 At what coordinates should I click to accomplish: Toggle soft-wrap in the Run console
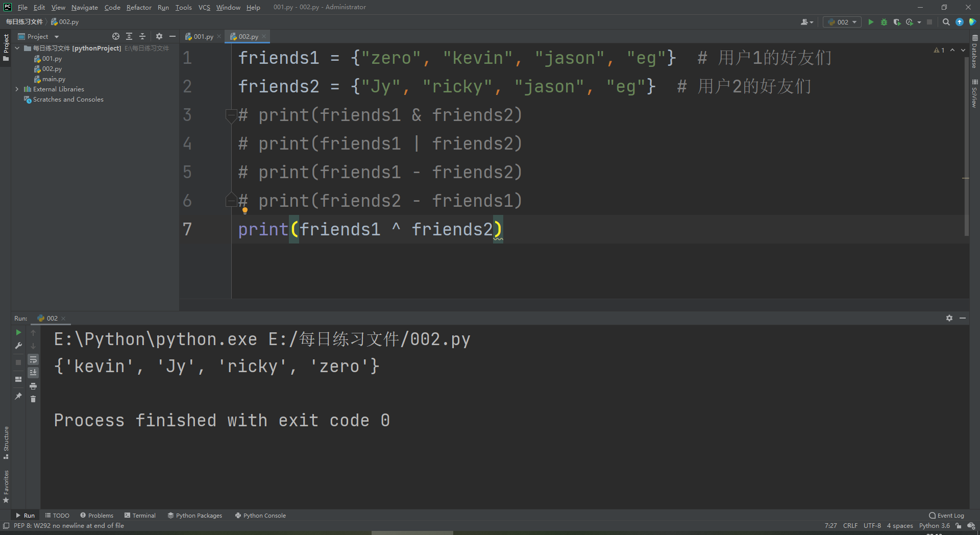pyautogui.click(x=33, y=359)
